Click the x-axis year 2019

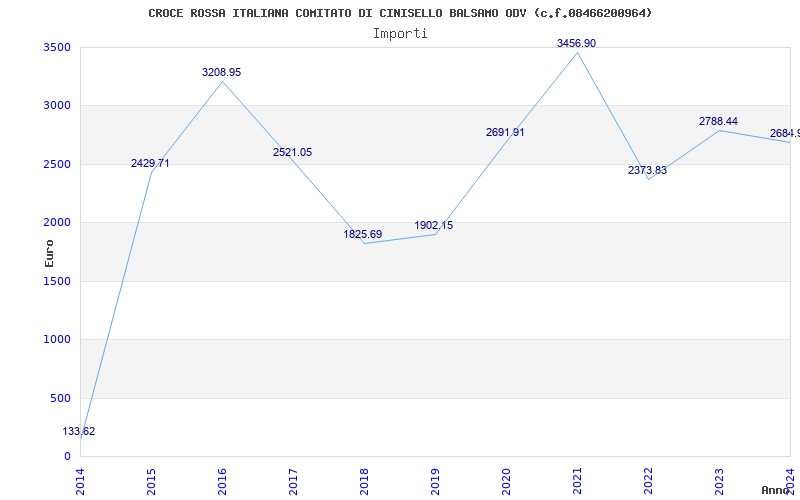tap(435, 482)
